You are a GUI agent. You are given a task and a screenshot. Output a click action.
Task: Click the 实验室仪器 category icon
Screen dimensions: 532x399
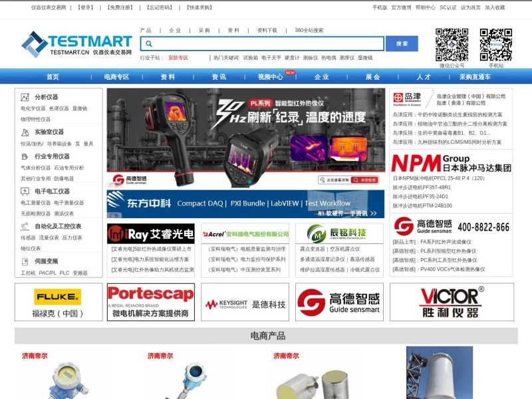tap(25, 132)
